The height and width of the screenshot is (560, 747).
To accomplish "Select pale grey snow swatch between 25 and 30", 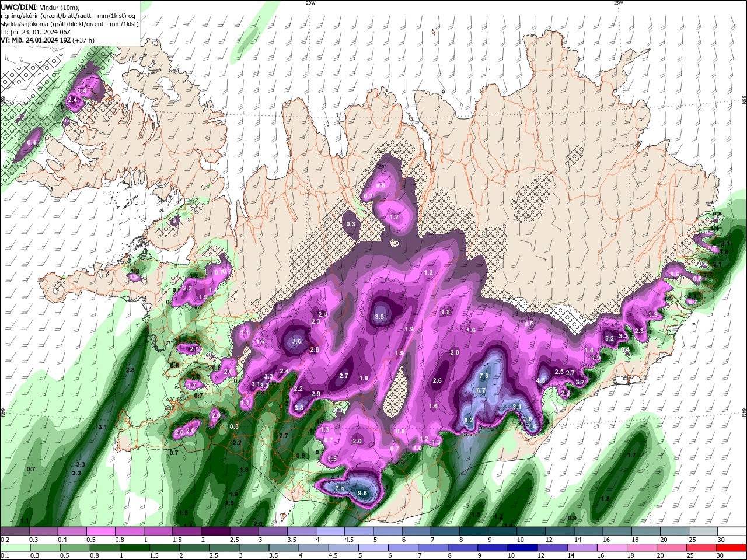I will pyautogui.click(x=703, y=531).
